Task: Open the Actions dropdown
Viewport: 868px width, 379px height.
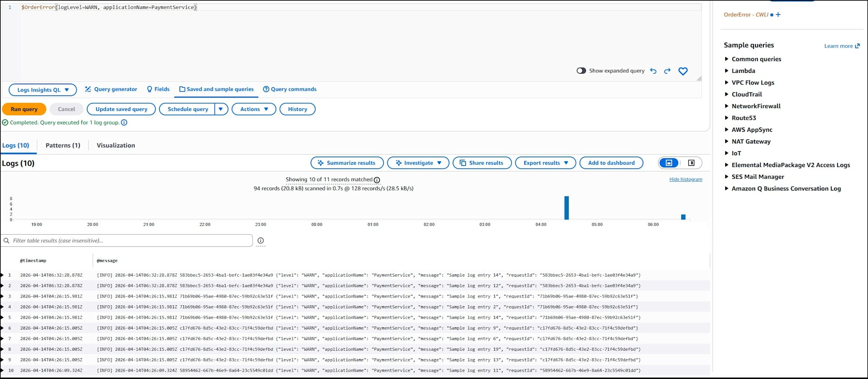Action: coord(254,109)
